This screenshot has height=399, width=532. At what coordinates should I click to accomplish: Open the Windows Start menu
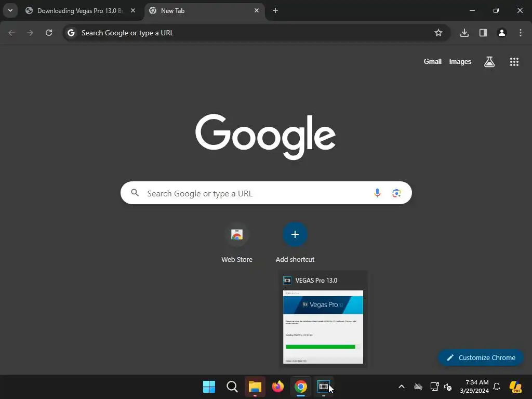point(209,387)
